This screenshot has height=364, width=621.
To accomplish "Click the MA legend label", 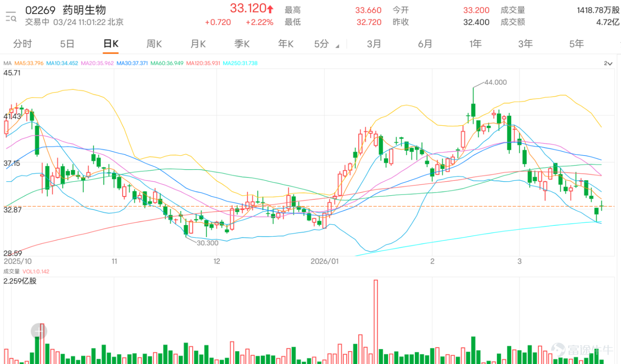I will click(7, 63).
